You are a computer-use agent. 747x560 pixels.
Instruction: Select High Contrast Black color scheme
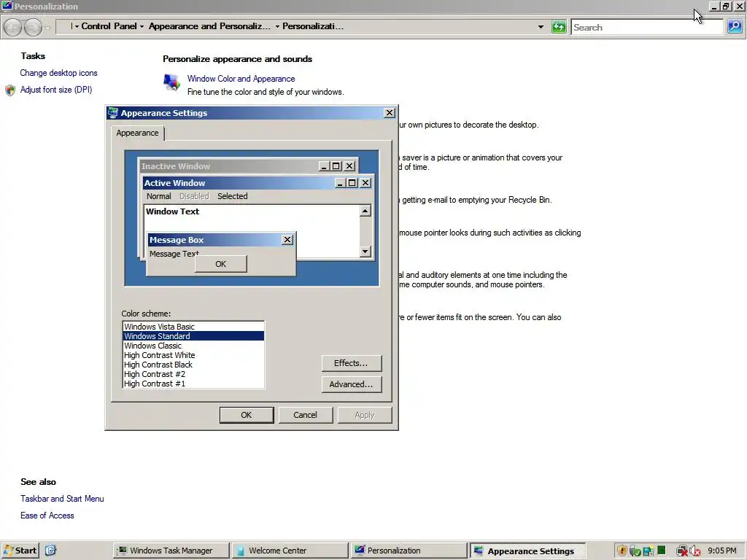(193, 365)
